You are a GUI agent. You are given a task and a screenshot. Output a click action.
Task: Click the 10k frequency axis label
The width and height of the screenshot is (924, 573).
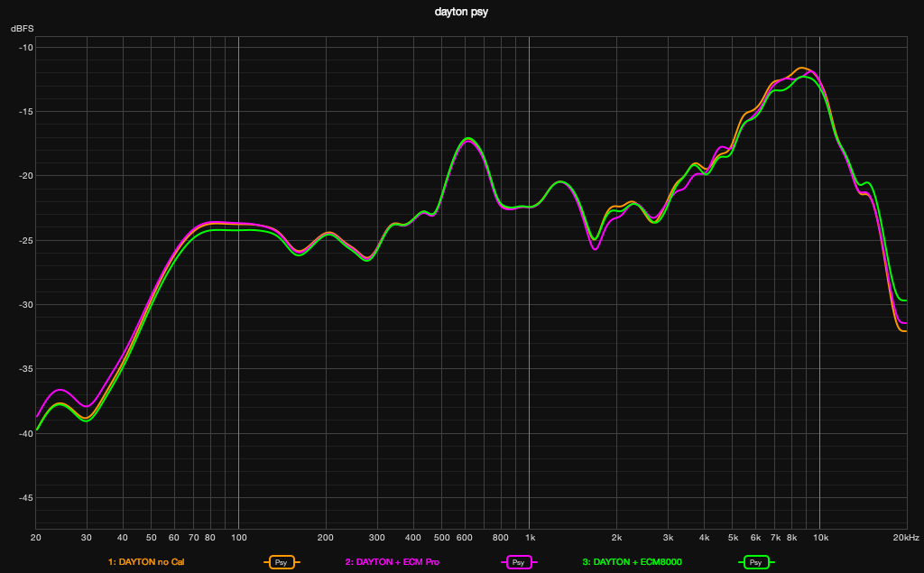tap(821, 538)
